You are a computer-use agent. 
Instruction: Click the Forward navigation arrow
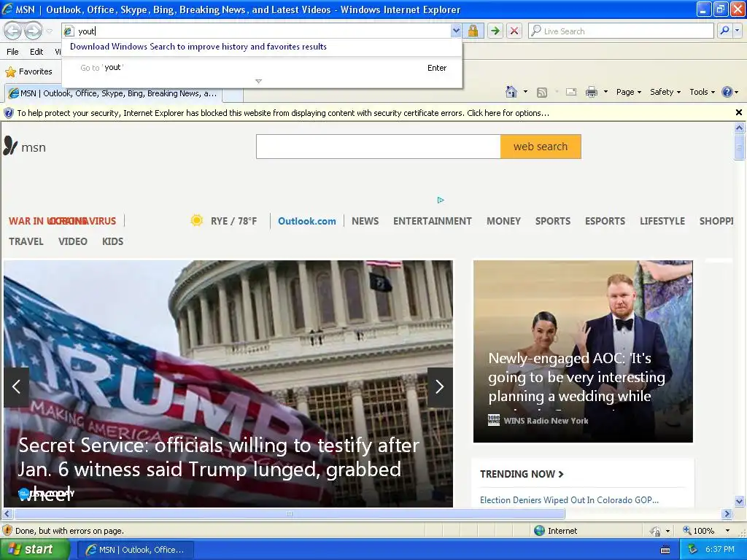coord(33,31)
